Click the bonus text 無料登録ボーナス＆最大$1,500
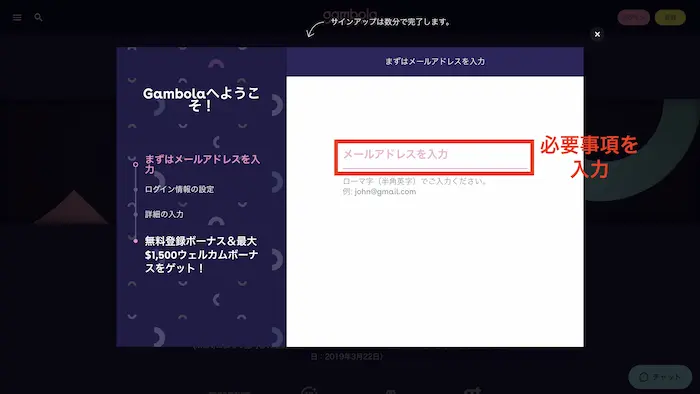Screen dimensions: 700x394 [x=201, y=254]
